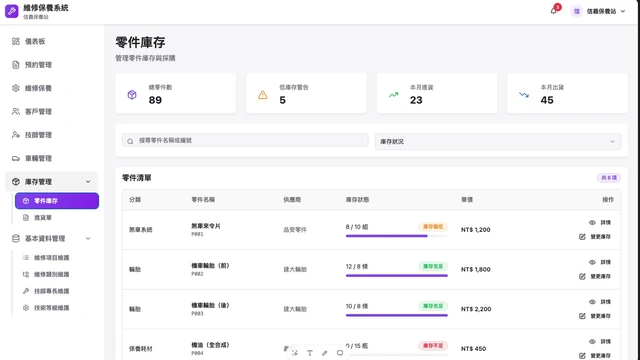Click the 庫存偏低 status badge
Image resolution: width=640 pixels, height=360 pixels.
(x=433, y=227)
